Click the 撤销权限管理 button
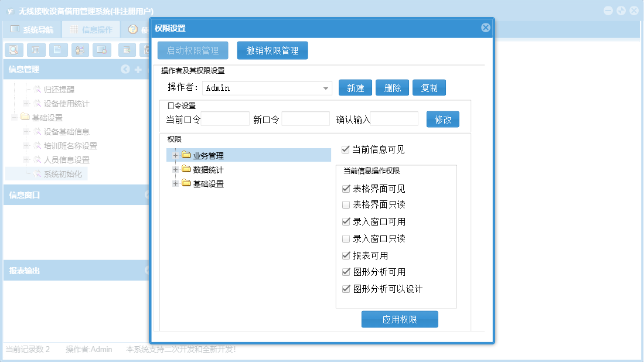This screenshot has width=644, height=362. point(272,50)
